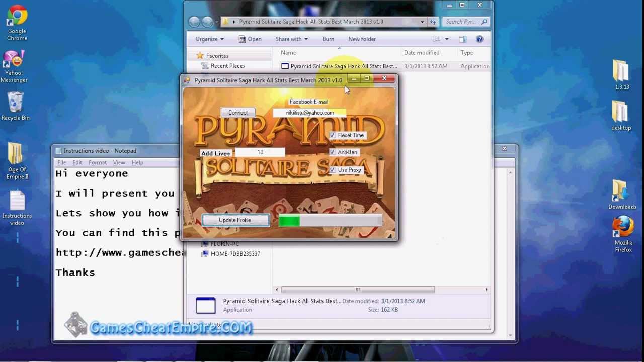Screen dimensions: 644x362
Task: Click the Explorer help question mark icon
Action: tap(479, 39)
